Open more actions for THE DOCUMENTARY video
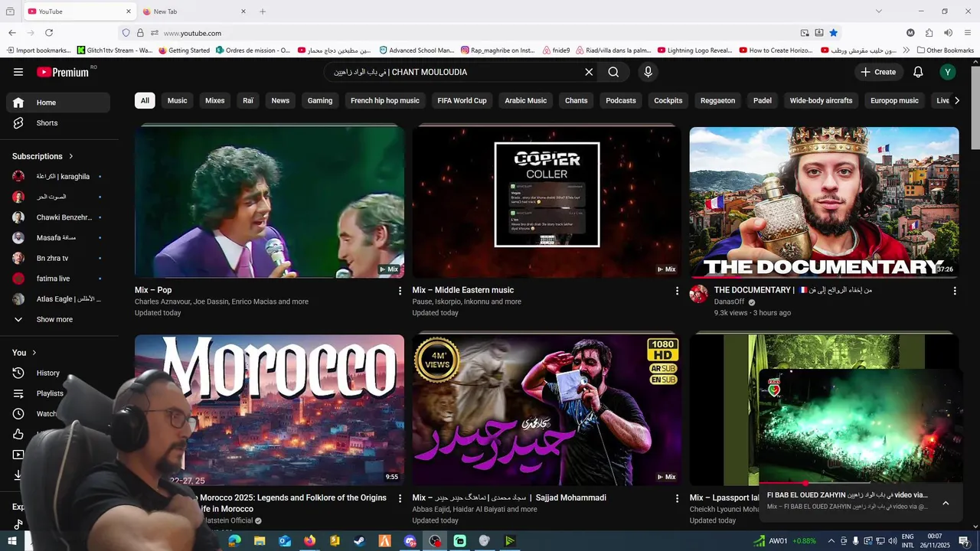Viewport: 980px width, 551px height. point(954,291)
